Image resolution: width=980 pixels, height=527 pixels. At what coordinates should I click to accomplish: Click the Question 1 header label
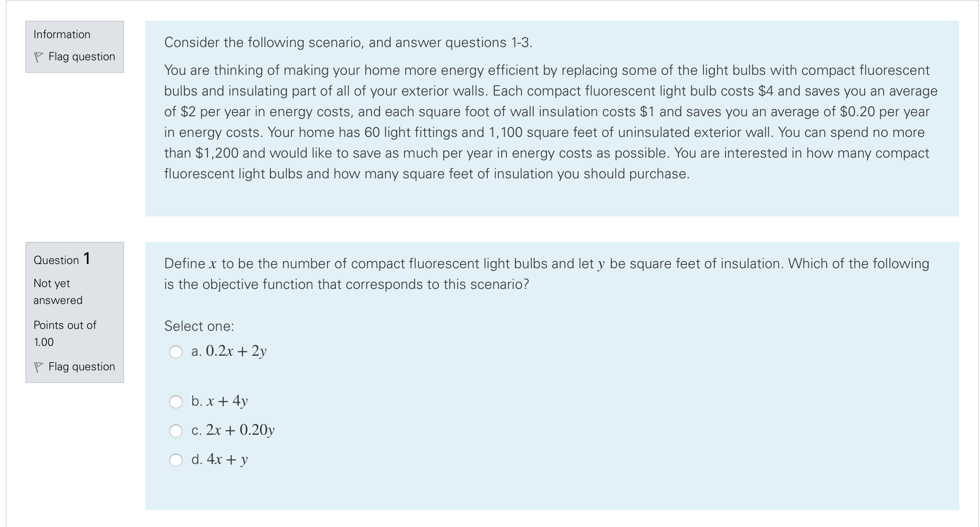click(62, 259)
